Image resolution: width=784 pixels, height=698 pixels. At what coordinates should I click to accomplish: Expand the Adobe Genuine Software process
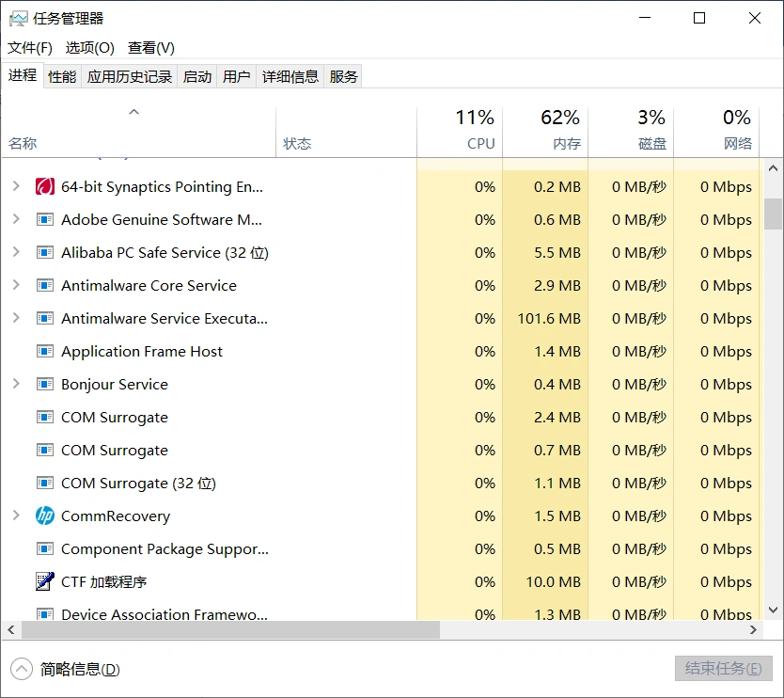pos(16,220)
